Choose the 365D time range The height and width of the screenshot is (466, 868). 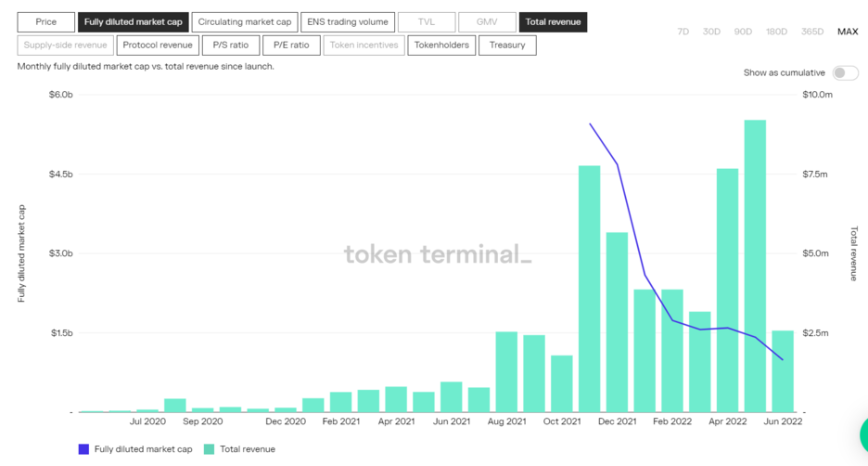(811, 32)
